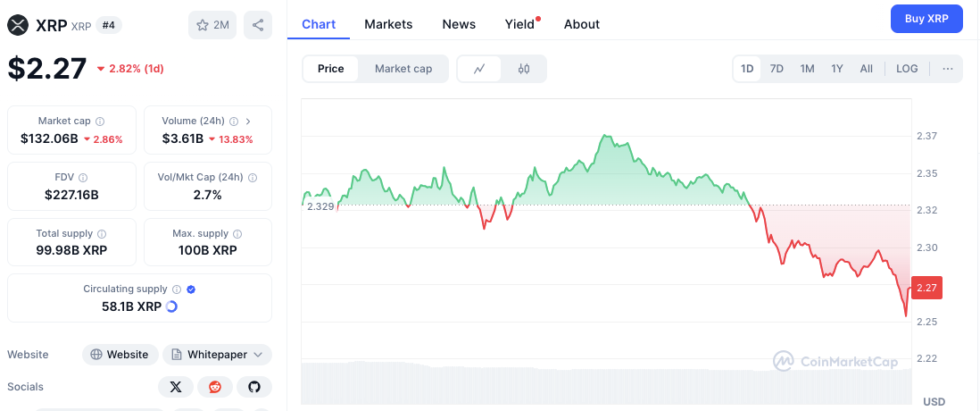Select the 1M time range
Image resolution: width=980 pixels, height=411 pixels.
tap(807, 69)
